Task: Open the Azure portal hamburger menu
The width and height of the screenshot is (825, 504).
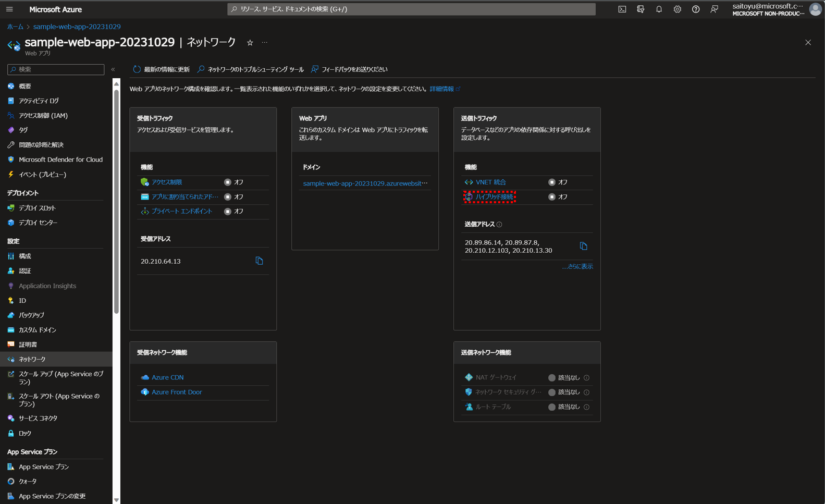Action: pyautogui.click(x=9, y=9)
